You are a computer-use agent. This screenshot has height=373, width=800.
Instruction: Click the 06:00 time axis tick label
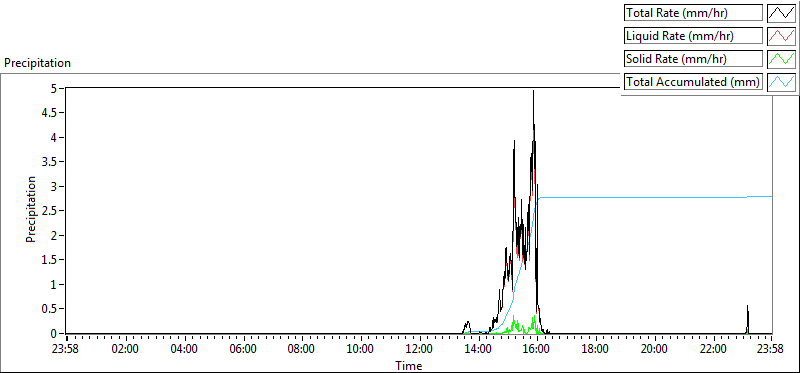[x=243, y=350]
